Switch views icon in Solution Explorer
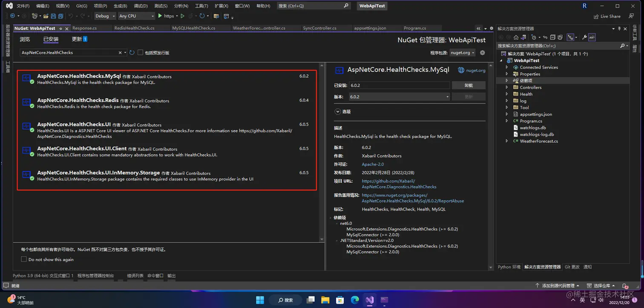This screenshot has width=644, height=308. coord(523,37)
